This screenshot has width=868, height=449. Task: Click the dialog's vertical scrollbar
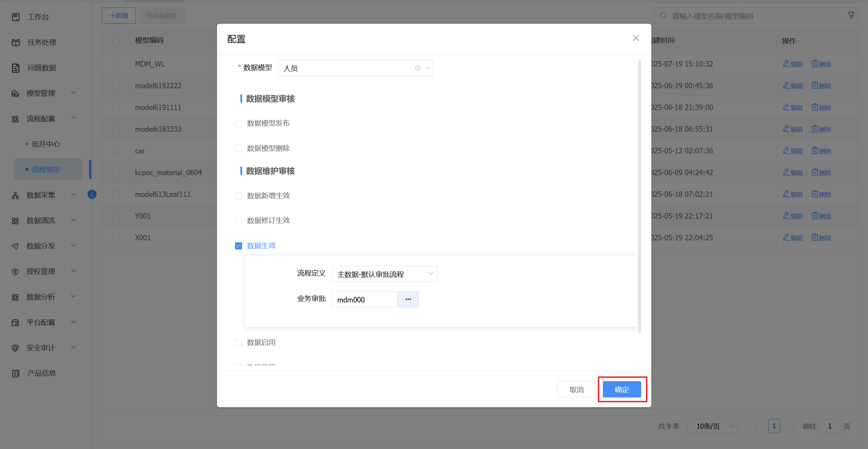click(639, 197)
